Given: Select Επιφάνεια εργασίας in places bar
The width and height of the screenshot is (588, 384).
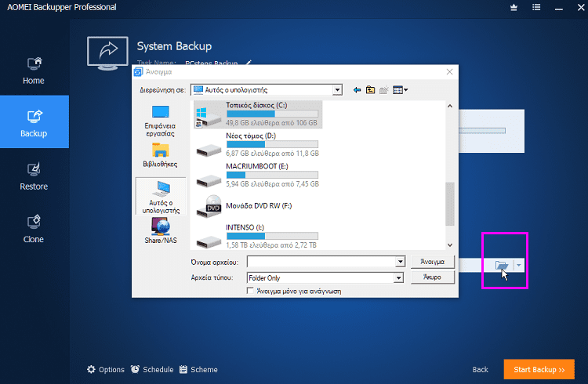Looking at the screenshot, I should click(160, 121).
